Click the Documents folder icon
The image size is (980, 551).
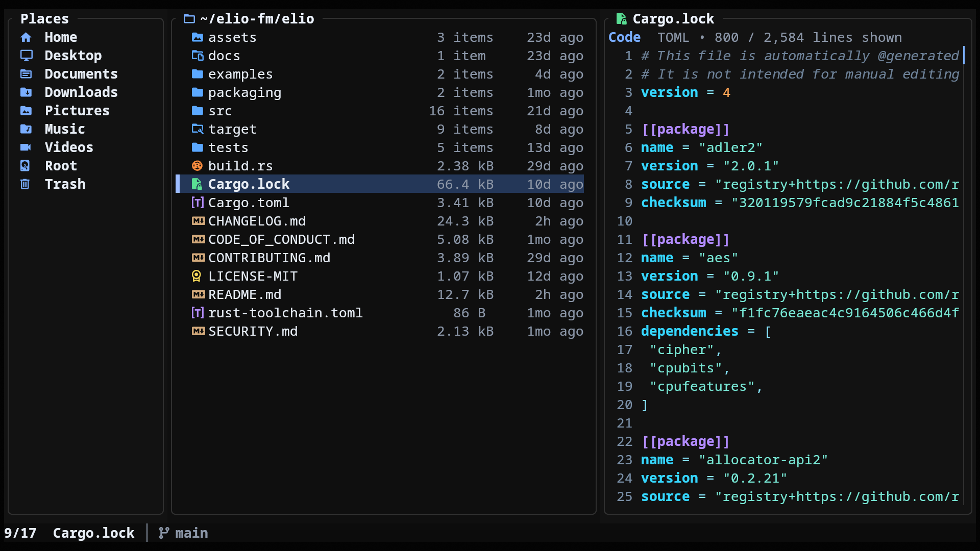pos(26,74)
